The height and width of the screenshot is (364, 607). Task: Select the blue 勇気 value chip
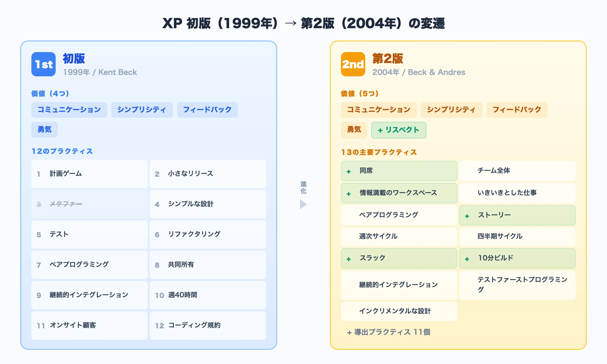[x=45, y=130]
